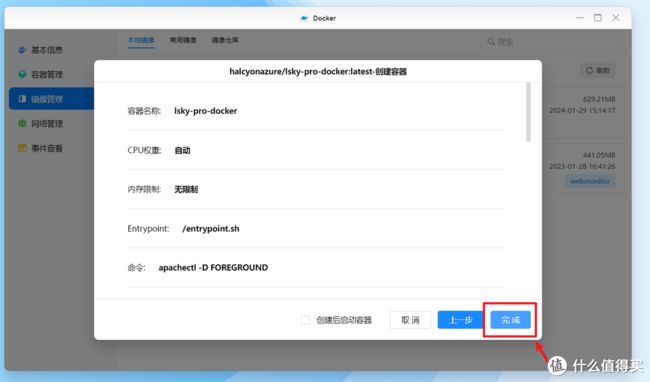Click the 2024-01-29 15:14:17 timestamp
650x382 pixels.
click(582, 111)
